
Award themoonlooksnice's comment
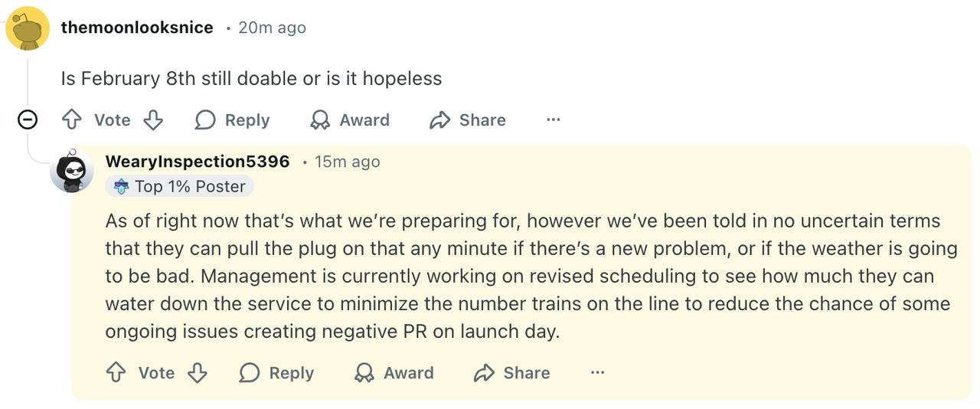coord(350,119)
